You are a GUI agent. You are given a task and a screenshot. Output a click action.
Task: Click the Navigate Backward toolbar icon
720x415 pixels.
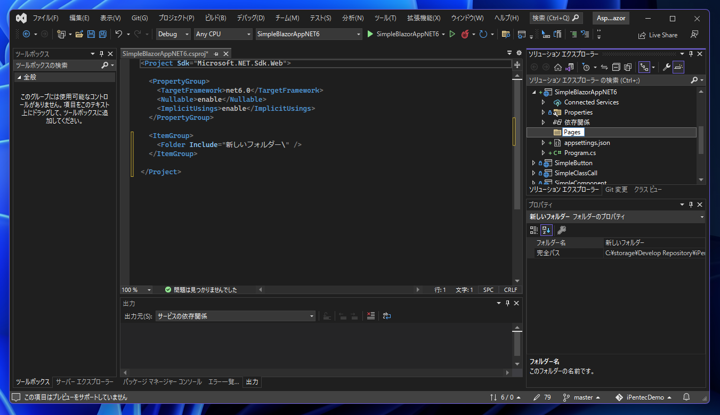coord(26,34)
